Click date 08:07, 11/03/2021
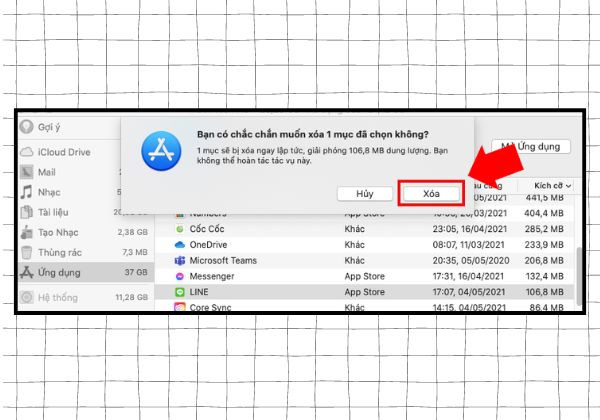This screenshot has width=600, height=420. (468, 245)
